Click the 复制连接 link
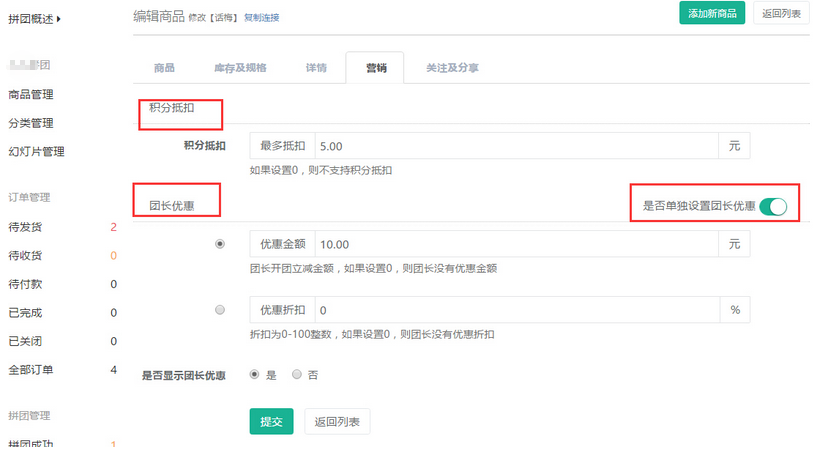Viewport: 816px width, 454px height. [261, 18]
